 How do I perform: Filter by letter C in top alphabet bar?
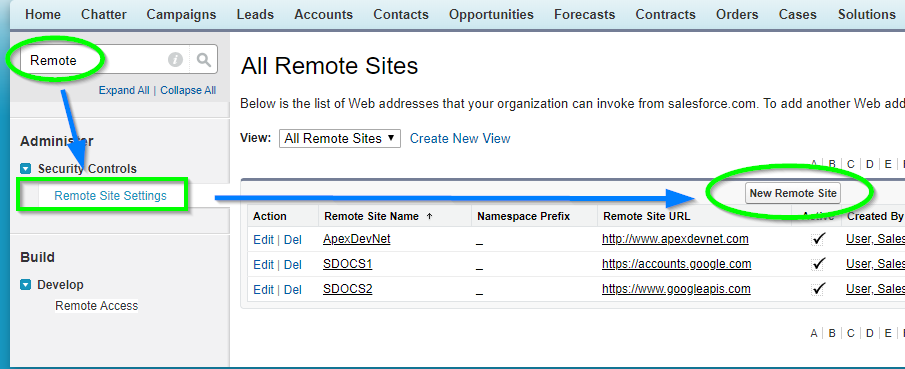[x=851, y=164]
